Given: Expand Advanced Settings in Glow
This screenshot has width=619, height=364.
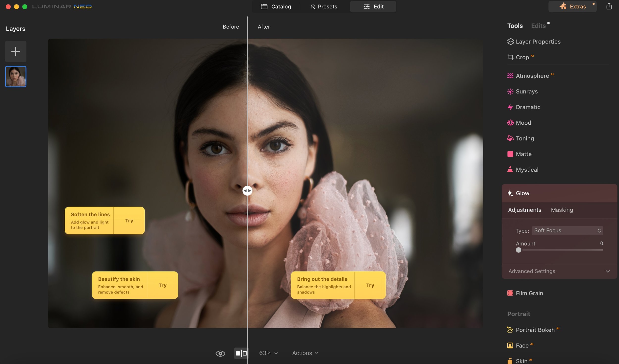Looking at the screenshot, I should pyautogui.click(x=559, y=271).
